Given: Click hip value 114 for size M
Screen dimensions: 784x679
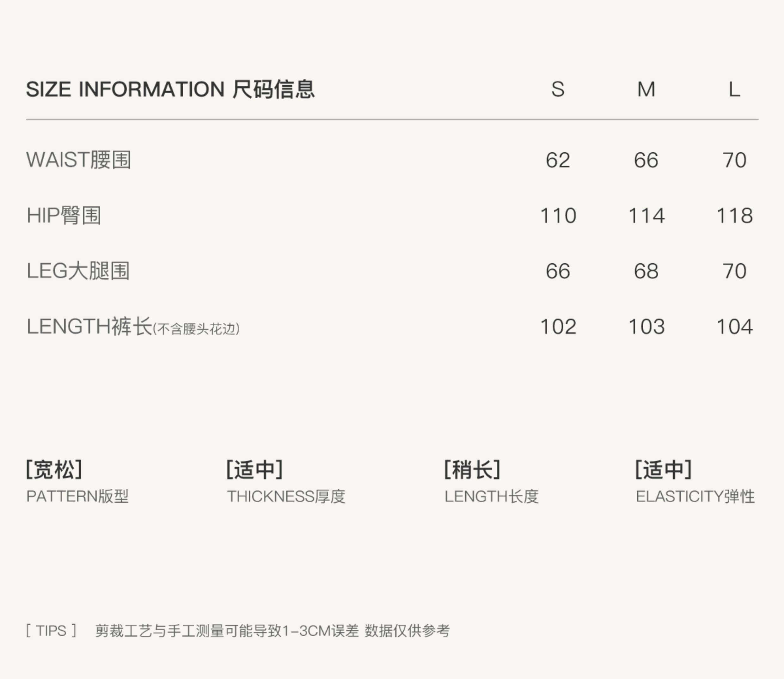Looking at the screenshot, I should tap(646, 216).
